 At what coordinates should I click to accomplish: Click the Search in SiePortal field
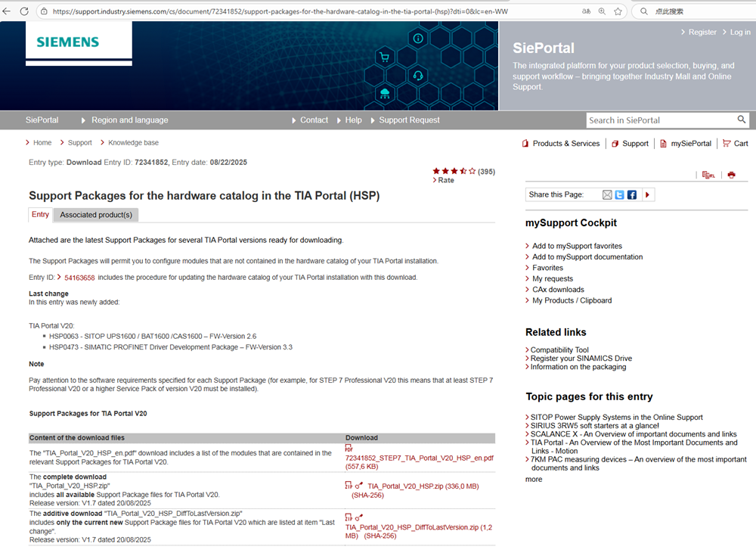661,120
